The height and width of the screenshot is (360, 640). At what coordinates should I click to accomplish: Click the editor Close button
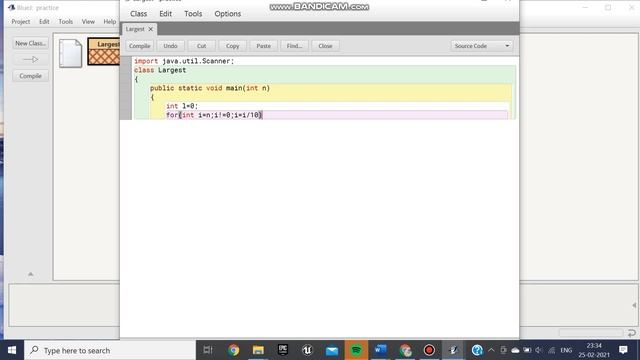click(x=325, y=46)
